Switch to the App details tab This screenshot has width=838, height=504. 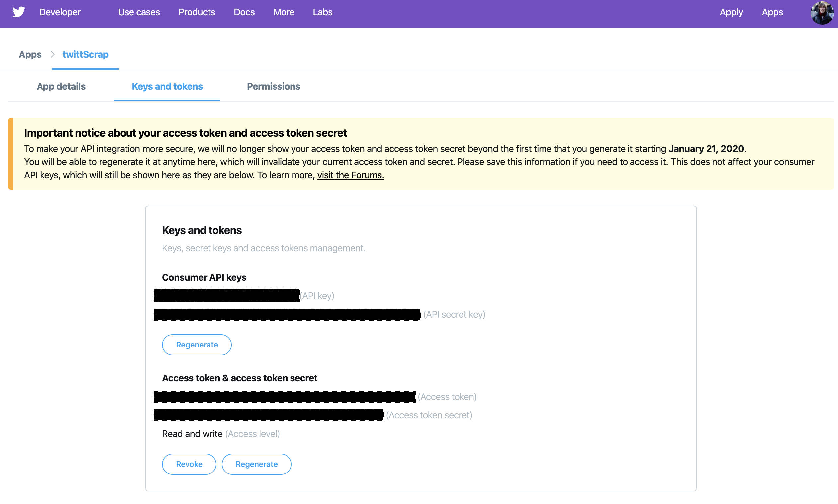click(61, 86)
